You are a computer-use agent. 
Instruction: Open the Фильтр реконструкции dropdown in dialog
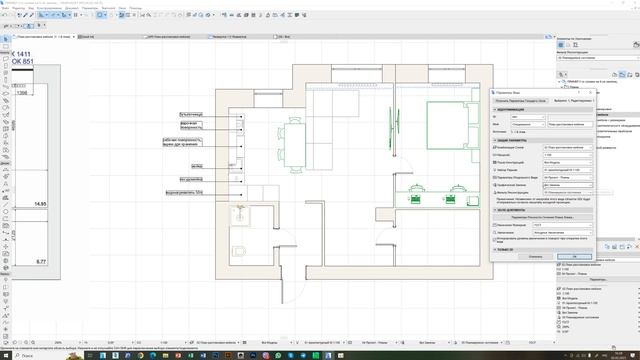point(567,192)
